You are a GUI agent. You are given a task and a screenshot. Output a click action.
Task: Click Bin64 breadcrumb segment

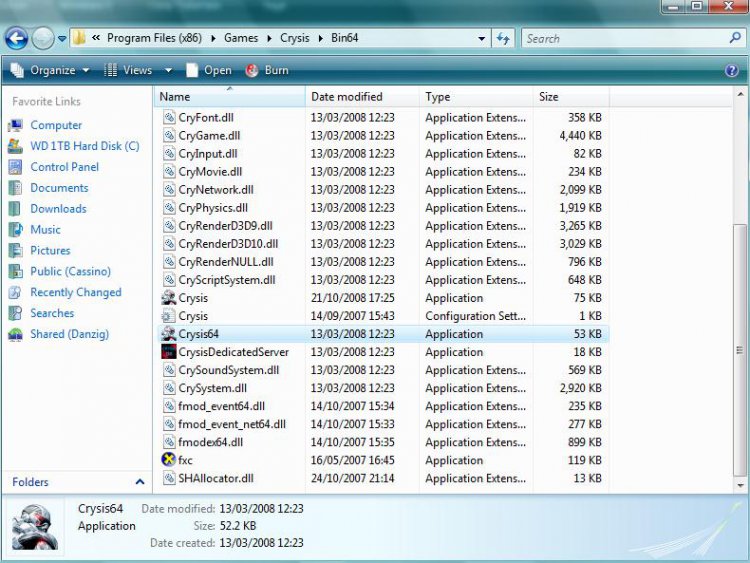click(344, 38)
